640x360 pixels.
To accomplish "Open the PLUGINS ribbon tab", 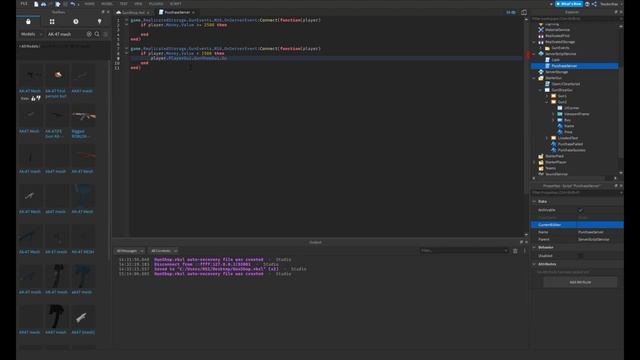I will 156,4.
